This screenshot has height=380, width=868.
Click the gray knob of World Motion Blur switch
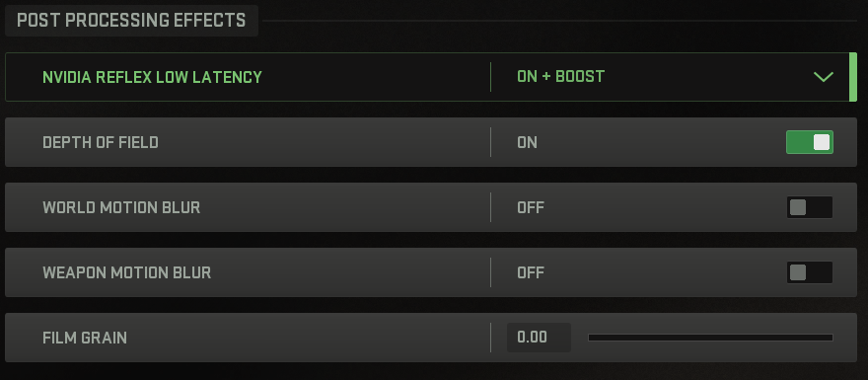(798, 207)
